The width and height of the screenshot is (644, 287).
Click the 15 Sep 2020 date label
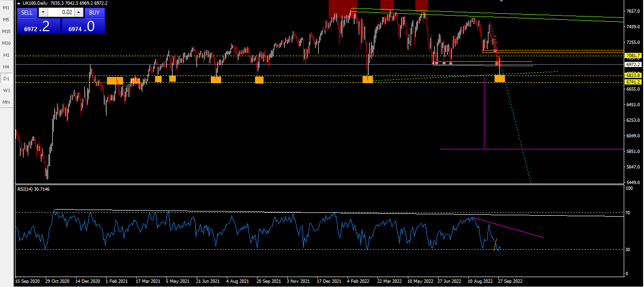click(x=27, y=280)
